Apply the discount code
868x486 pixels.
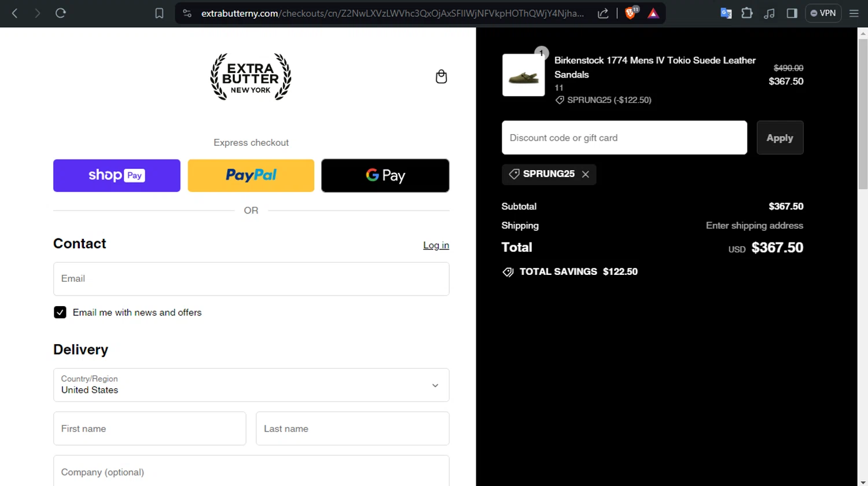pyautogui.click(x=780, y=138)
